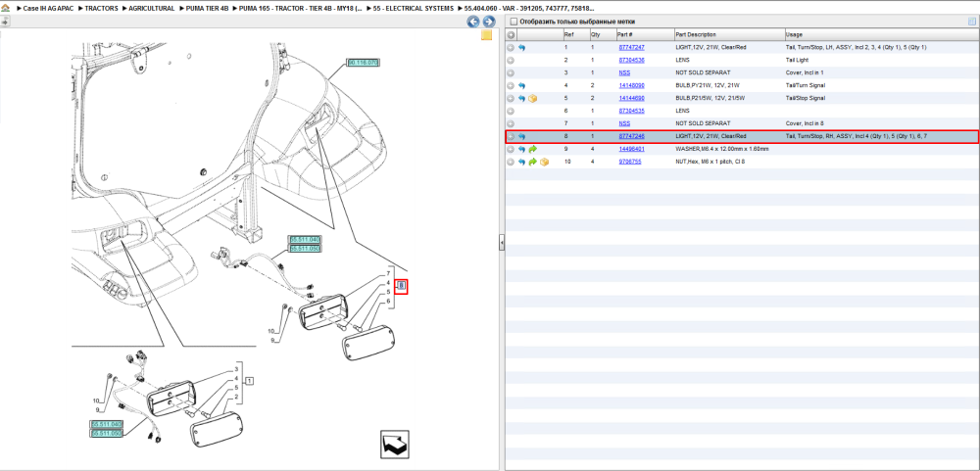
Task: Add part 14496401 using its circle icon
Action: coord(511,149)
